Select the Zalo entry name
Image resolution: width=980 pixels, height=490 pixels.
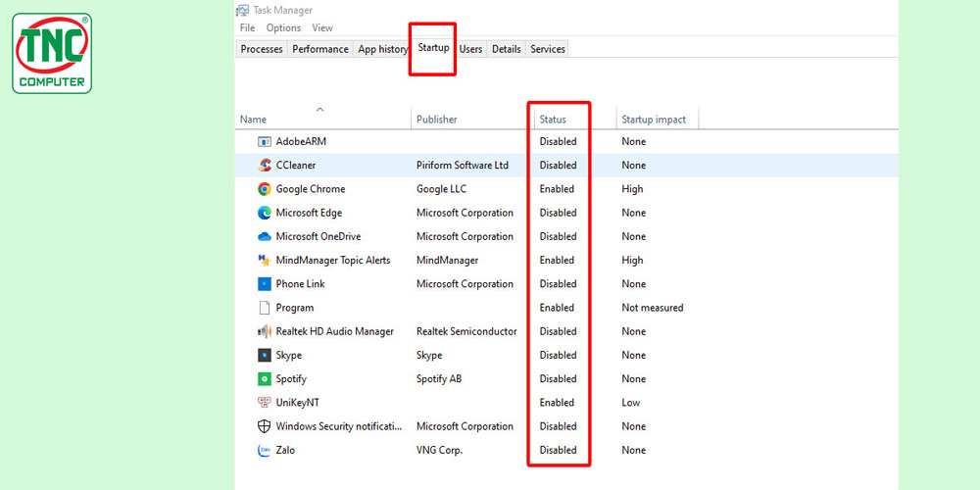[285, 451]
